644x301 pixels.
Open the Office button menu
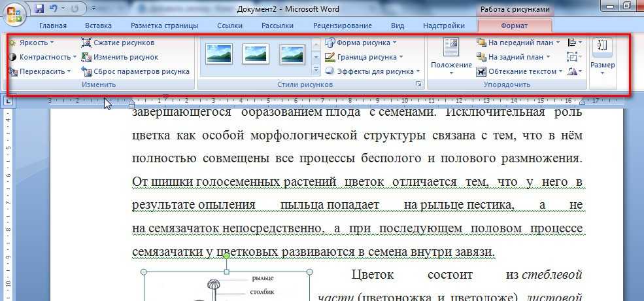(x=15, y=15)
